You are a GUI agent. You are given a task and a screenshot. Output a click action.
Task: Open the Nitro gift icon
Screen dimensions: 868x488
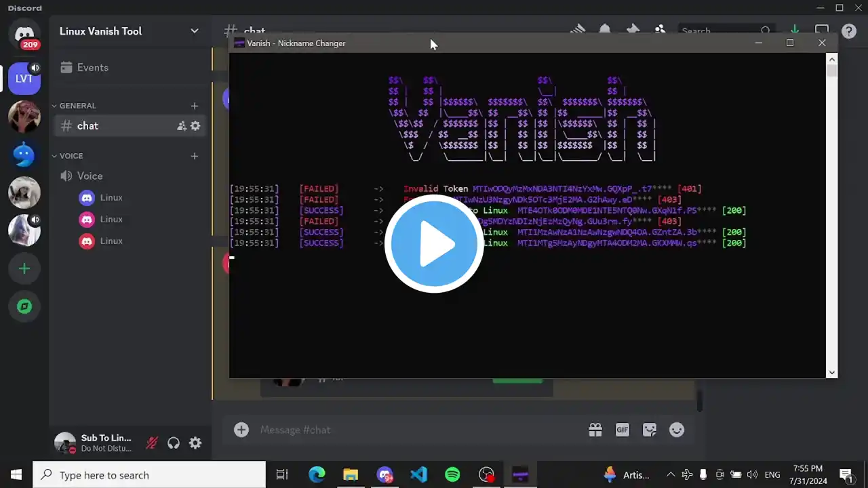(595, 430)
